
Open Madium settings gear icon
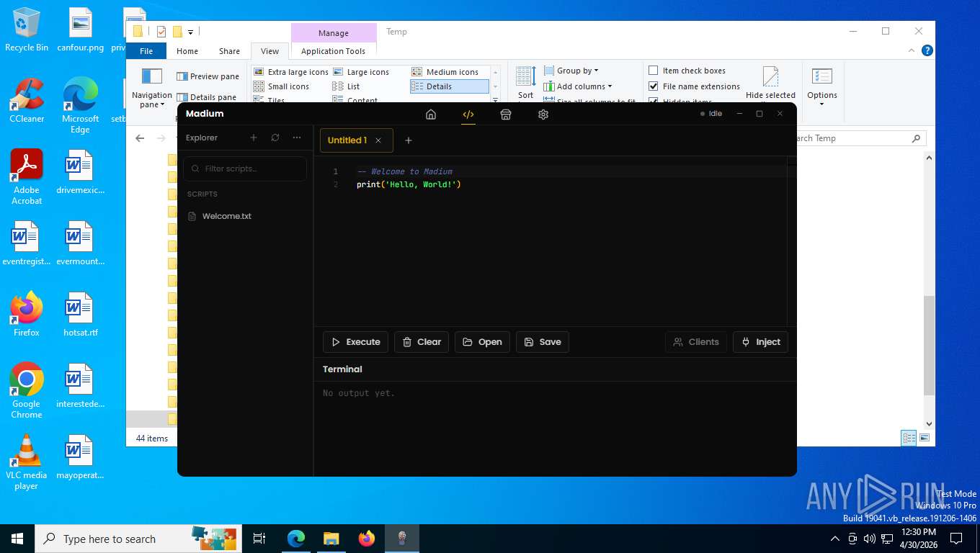coord(543,114)
